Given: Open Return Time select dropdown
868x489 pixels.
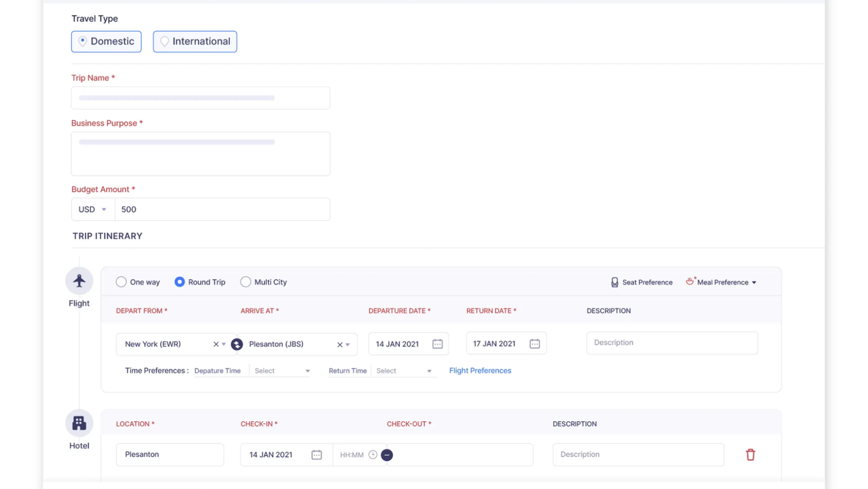Looking at the screenshot, I should 404,371.
